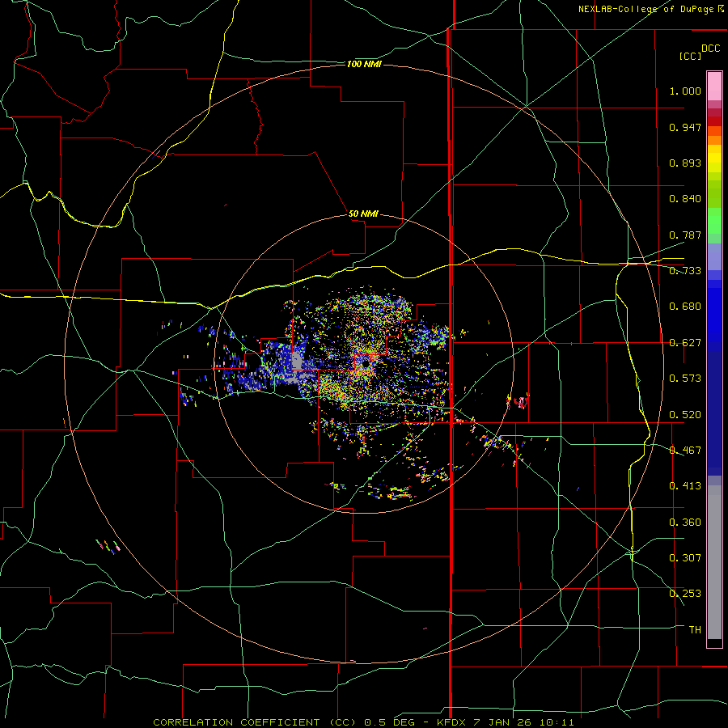
Task: Click the 50 NMI range ring label
Action: coord(363,214)
